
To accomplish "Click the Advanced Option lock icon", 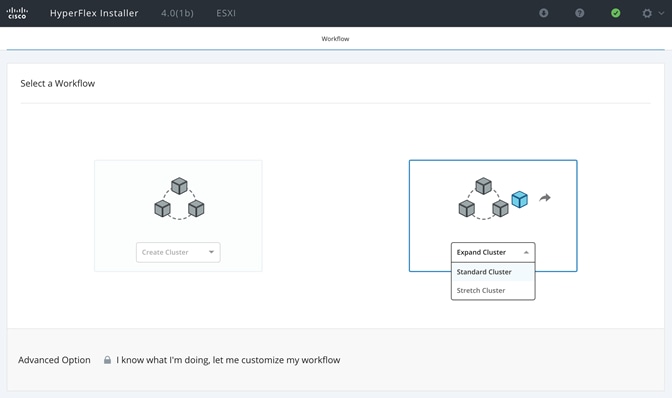I will 107,360.
